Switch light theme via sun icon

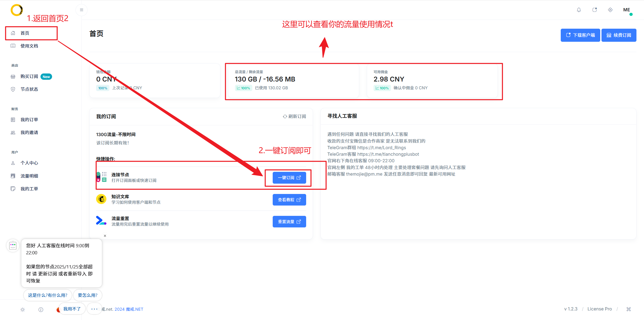click(x=23, y=310)
